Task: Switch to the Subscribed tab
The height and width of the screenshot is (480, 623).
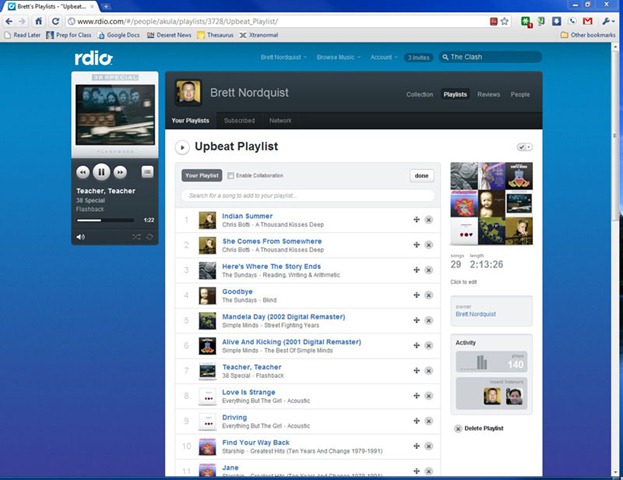Action: [239, 120]
